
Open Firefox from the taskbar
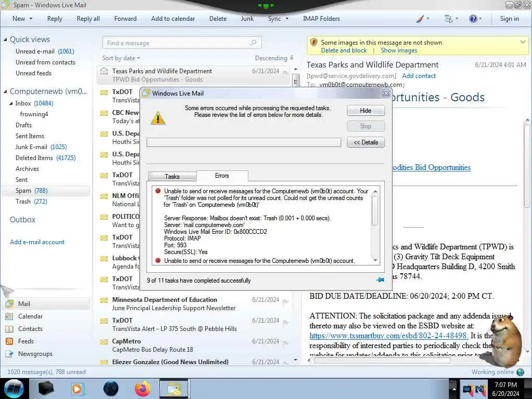(x=142, y=389)
